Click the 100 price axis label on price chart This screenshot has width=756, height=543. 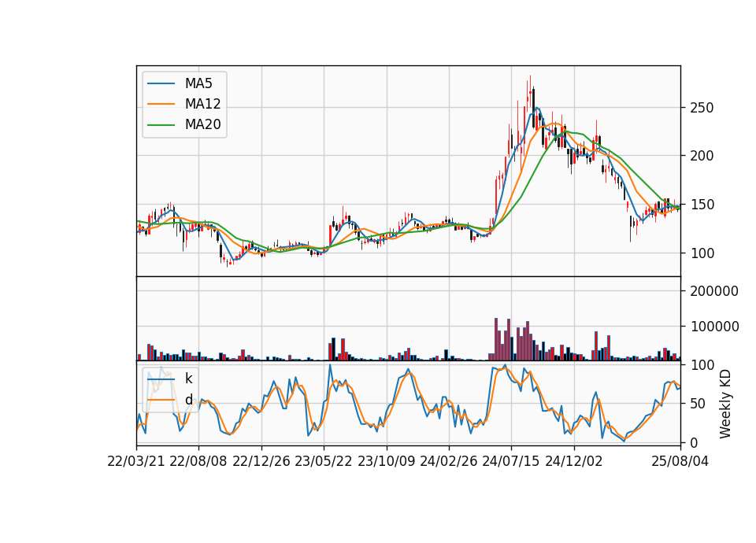pos(702,253)
